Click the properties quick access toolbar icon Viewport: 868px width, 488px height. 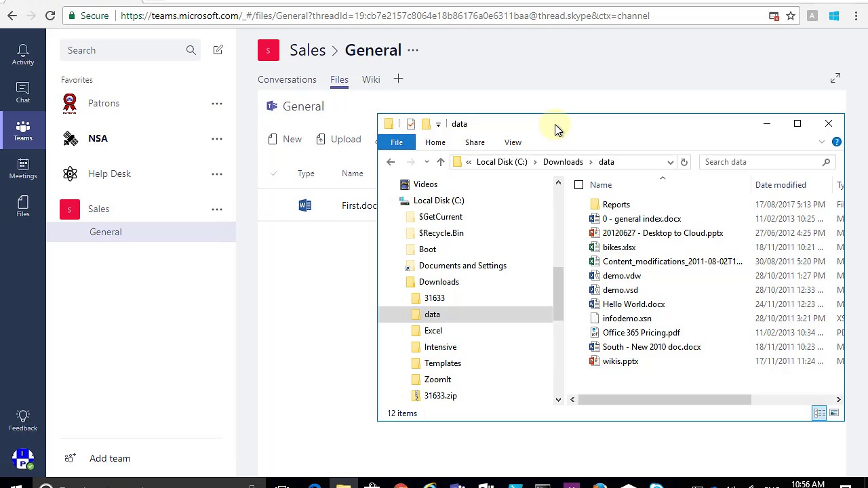pos(411,124)
